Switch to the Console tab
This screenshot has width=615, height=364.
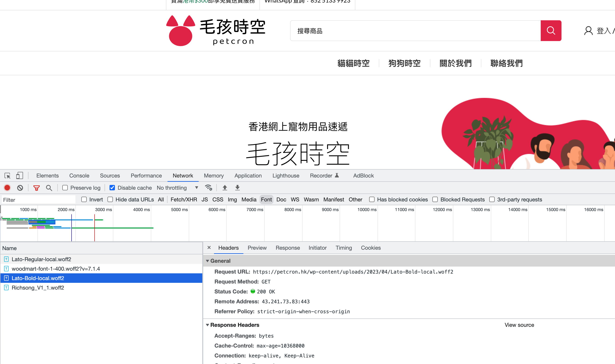(79, 176)
